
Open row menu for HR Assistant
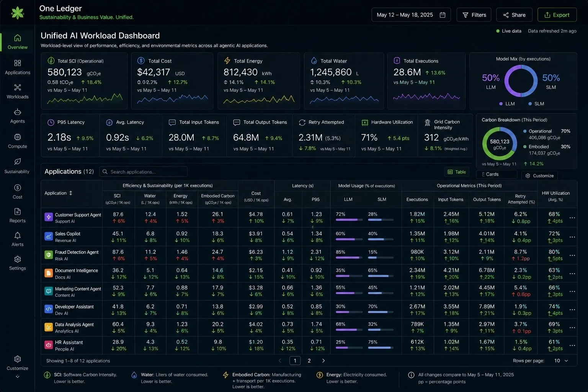572,345
